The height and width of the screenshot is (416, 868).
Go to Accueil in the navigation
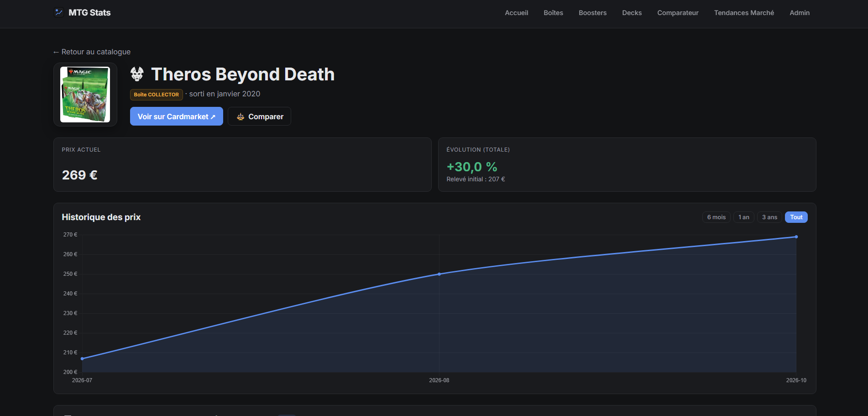pos(517,13)
